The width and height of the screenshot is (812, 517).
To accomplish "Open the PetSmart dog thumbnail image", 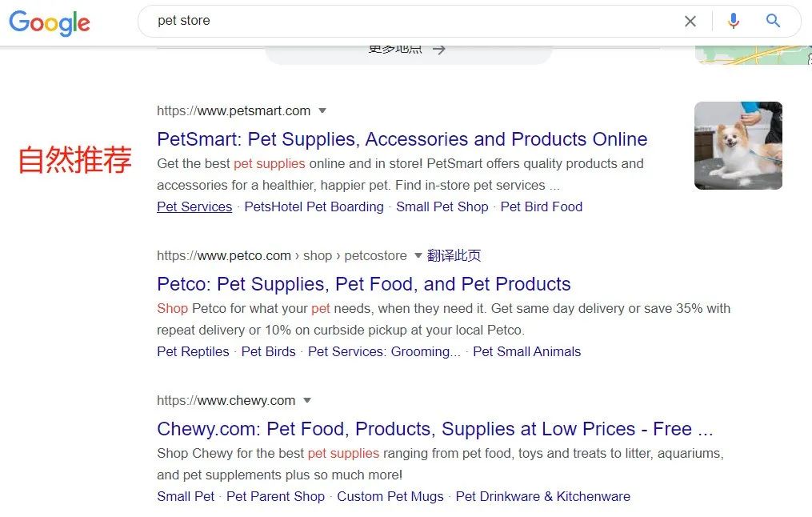I will pos(738,146).
